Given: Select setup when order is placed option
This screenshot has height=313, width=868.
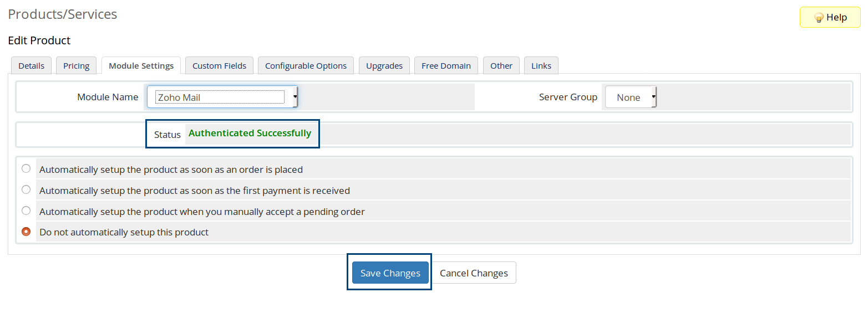Looking at the screenshot, I should [x=26, y=168].
